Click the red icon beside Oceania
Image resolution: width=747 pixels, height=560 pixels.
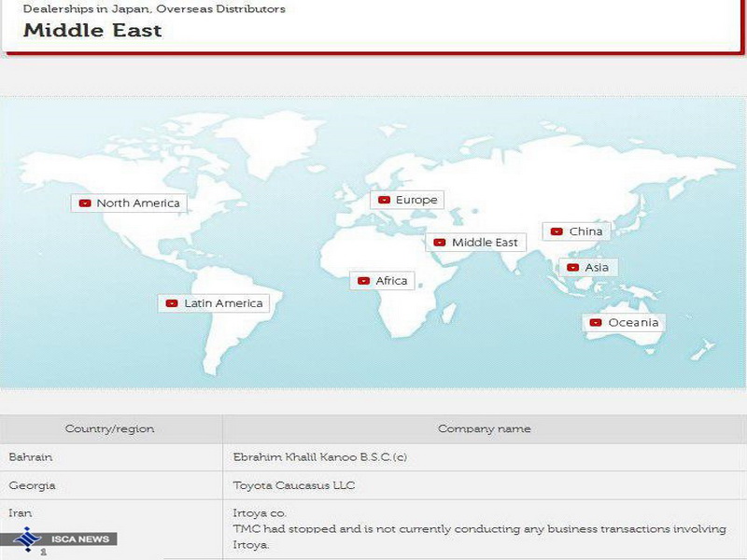point(596,323)
